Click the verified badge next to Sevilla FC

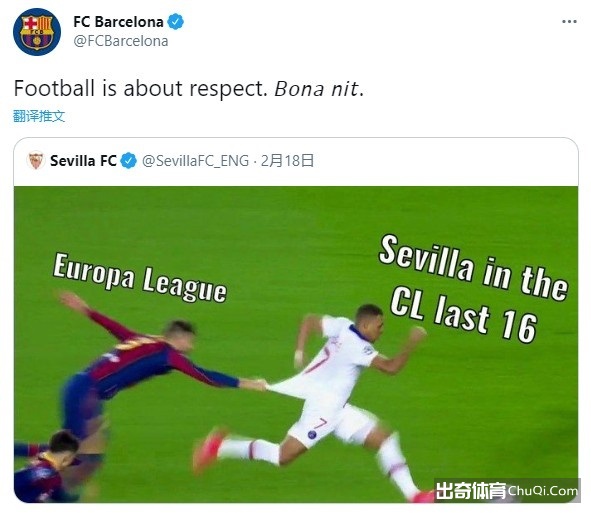coord(129,161)
